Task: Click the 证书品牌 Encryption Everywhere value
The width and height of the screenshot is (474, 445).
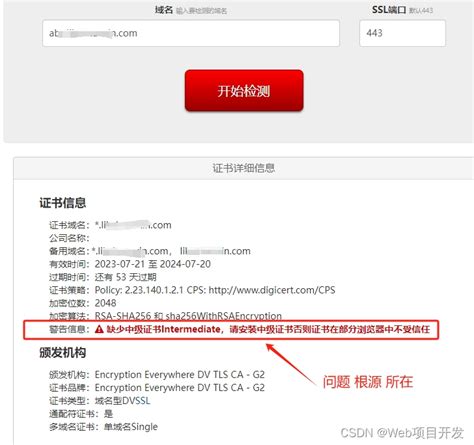Action: (180, 388)
